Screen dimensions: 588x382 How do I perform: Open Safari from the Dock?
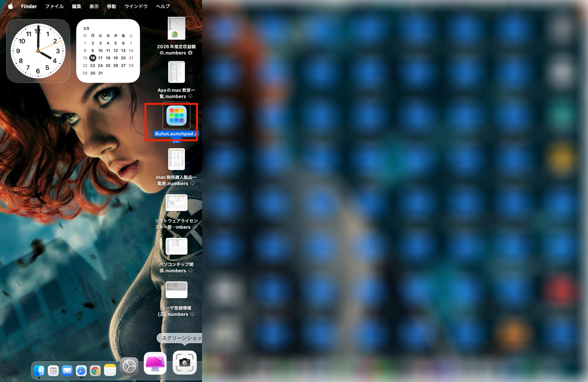pos(81,371)
